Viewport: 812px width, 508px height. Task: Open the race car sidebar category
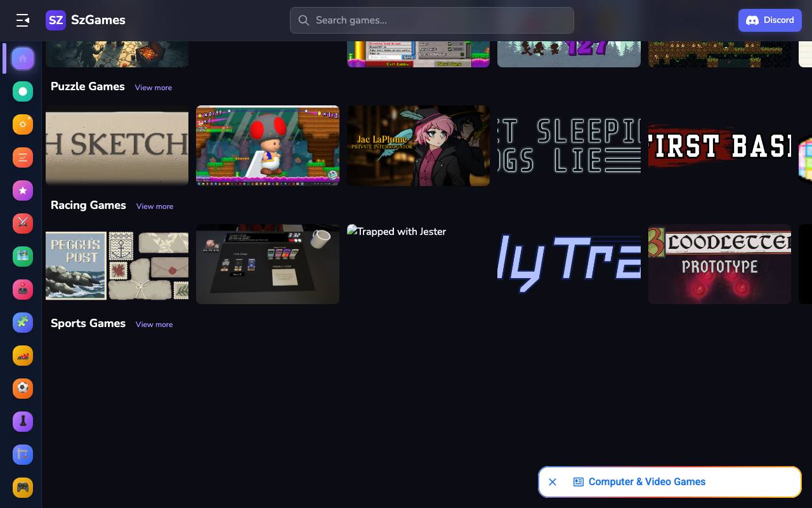(23, 356)
